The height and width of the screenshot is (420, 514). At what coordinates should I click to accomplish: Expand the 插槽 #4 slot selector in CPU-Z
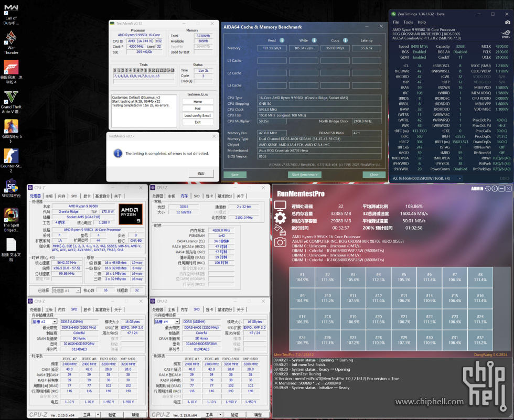pos(177,322)
